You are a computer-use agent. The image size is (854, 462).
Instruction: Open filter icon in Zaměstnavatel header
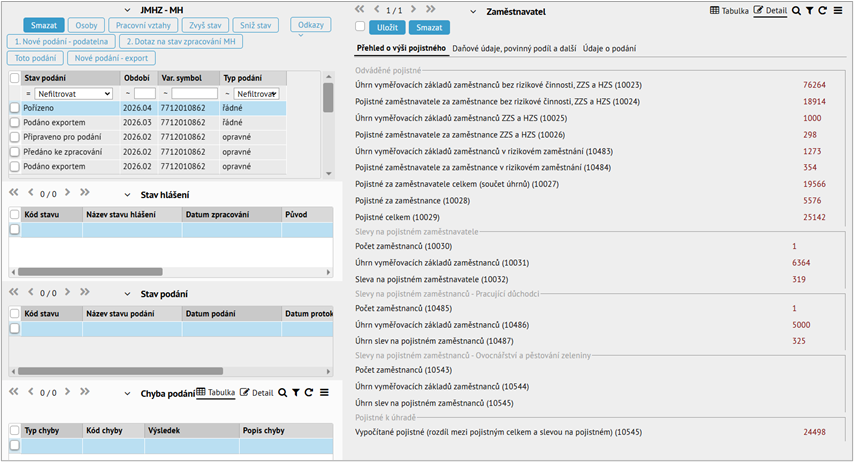[810, 11]
